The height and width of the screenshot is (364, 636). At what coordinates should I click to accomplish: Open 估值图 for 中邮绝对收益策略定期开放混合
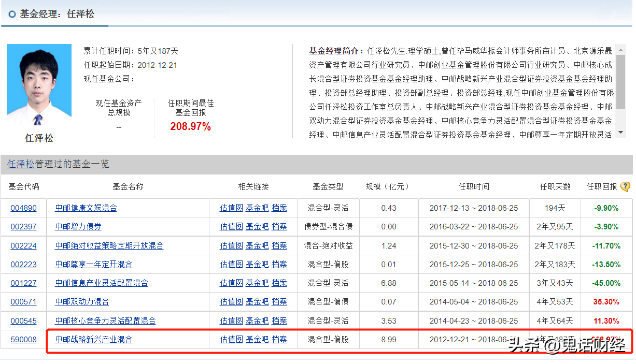231,246
